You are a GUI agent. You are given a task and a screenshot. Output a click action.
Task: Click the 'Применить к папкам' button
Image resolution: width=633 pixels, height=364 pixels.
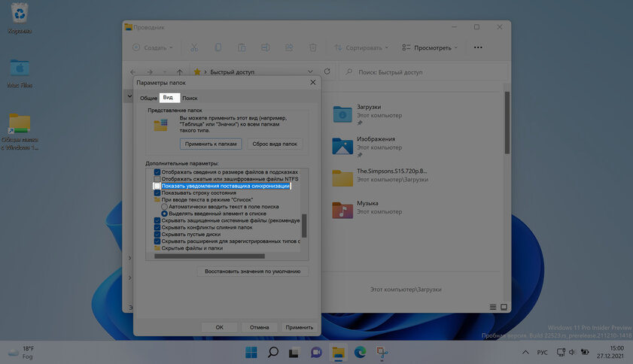tap(211, 144)
